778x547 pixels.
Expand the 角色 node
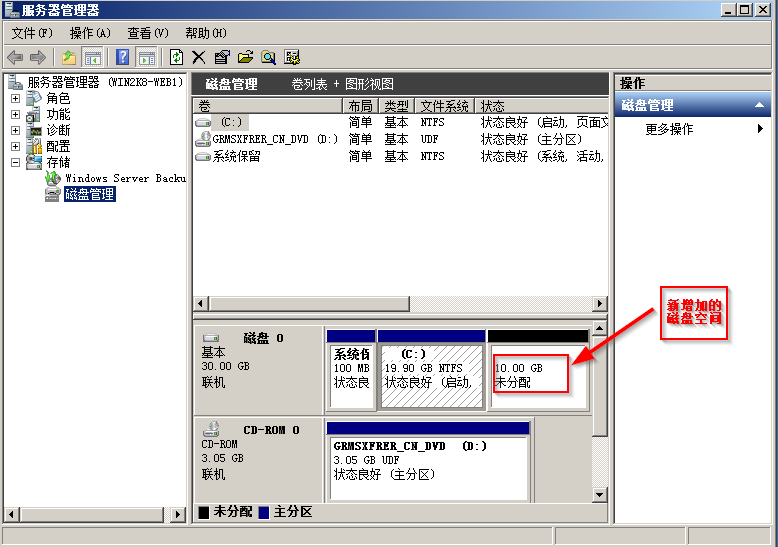pos(15,98)
